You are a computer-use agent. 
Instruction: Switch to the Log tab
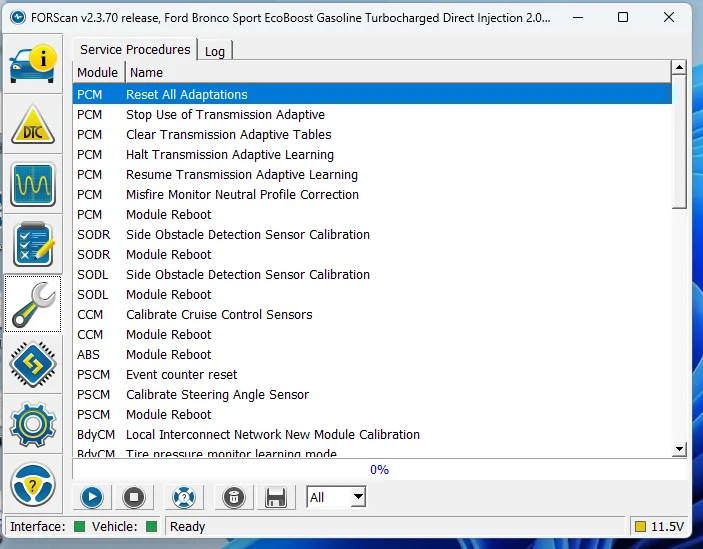[215, 51]
